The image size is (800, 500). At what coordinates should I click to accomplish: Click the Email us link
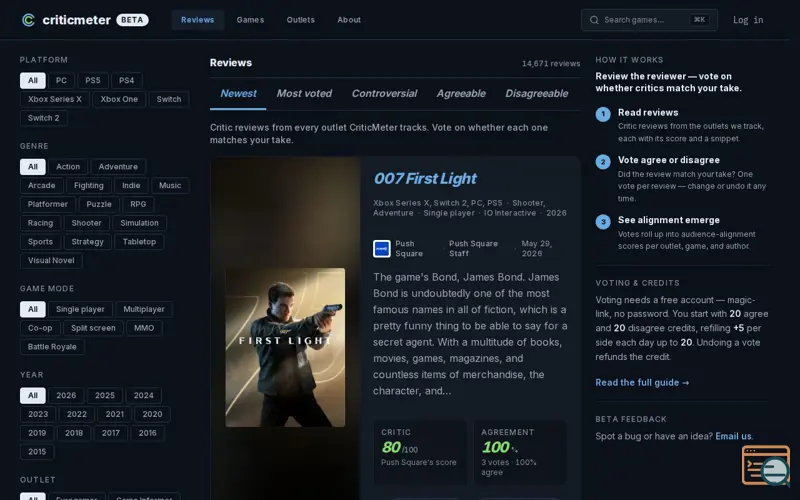click(x=733, y=436)
